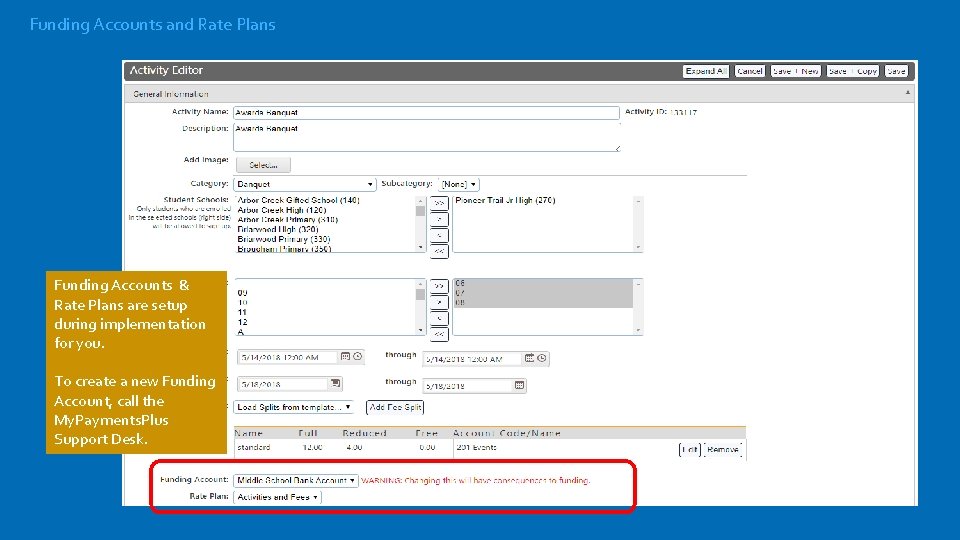The image size is (960, 540).
Task: Select Briarwood Primary (330) in list
Action: tap(284, 239)
